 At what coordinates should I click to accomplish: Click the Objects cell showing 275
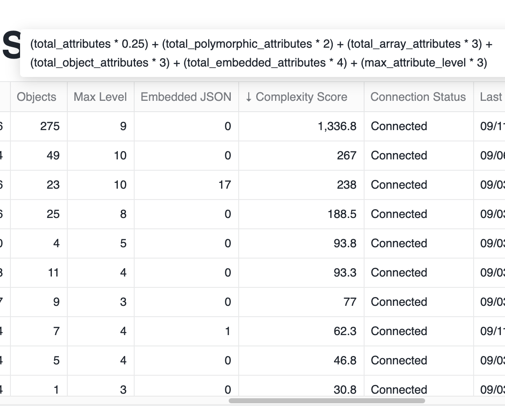[x=50, y=126]
